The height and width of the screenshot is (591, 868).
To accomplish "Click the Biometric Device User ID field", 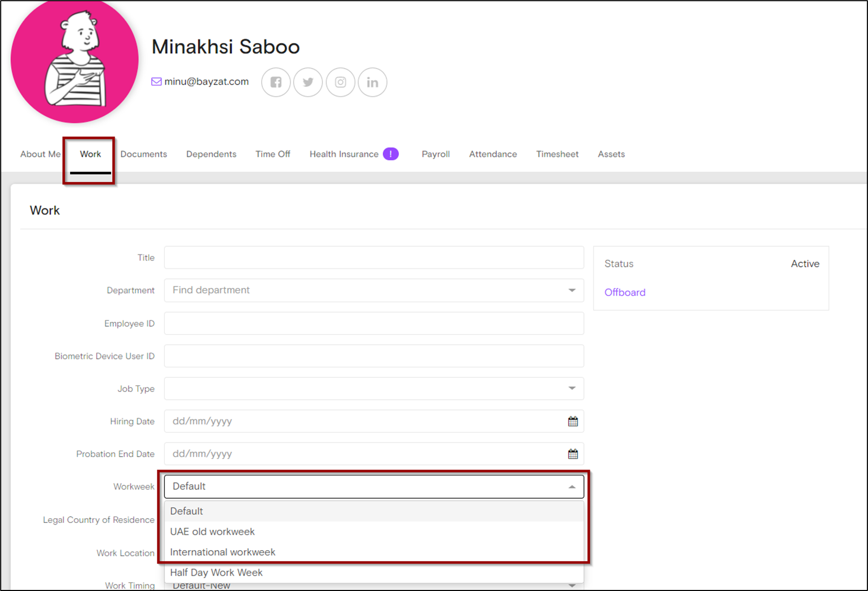I will (374, 356).
